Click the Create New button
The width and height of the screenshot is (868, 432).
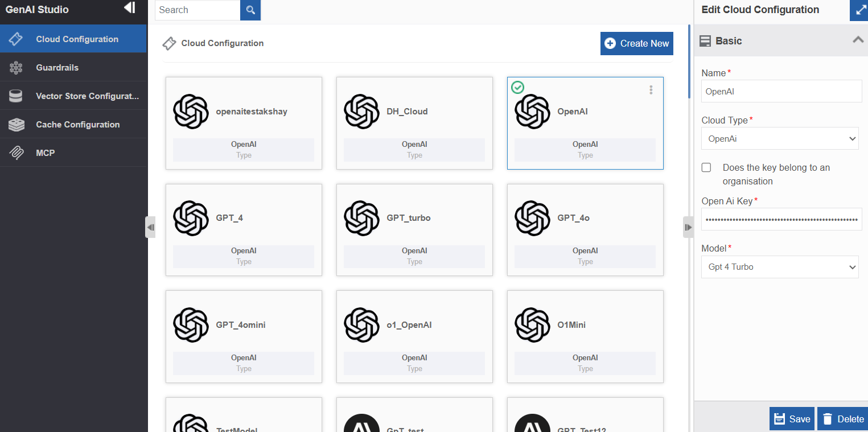coord(637,43)
